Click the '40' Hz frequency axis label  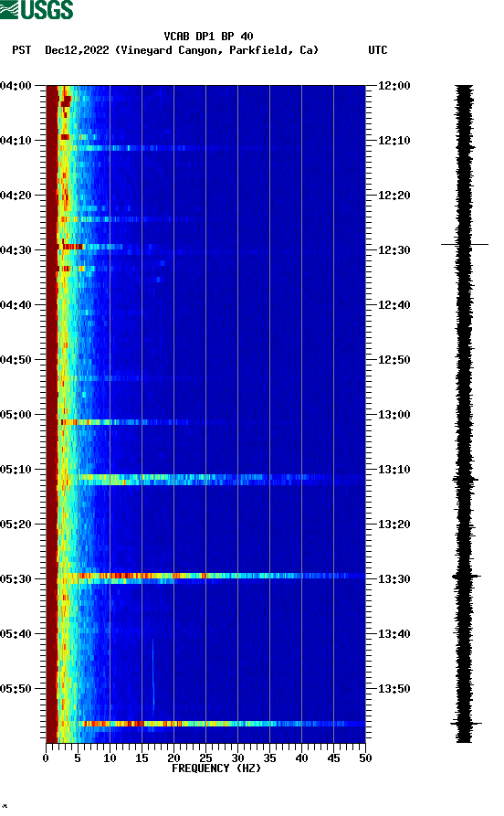pyautogui.click(x=301, y=758)
